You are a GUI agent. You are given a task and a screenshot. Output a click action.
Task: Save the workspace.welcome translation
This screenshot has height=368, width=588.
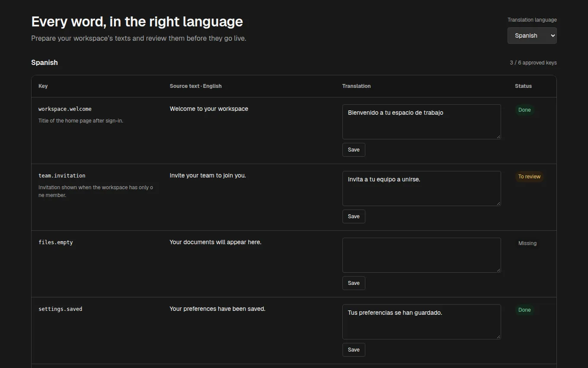[x=354, y=150]
